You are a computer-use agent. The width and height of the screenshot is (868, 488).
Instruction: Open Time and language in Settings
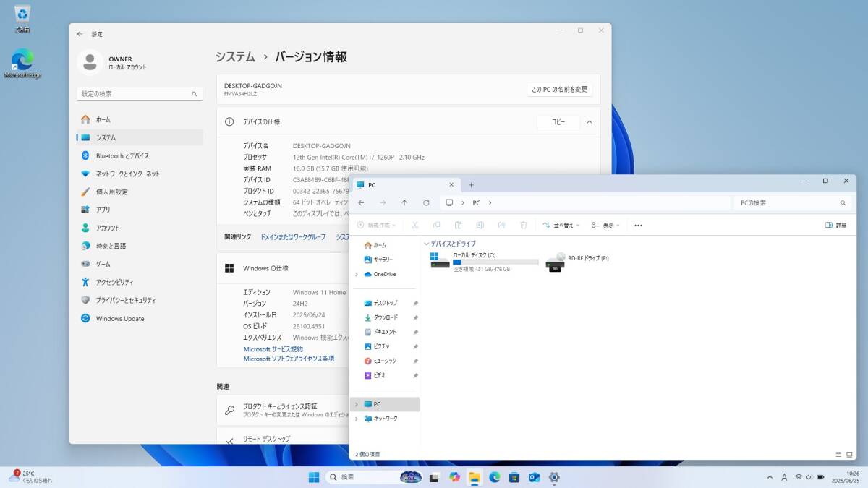point(140,246)
